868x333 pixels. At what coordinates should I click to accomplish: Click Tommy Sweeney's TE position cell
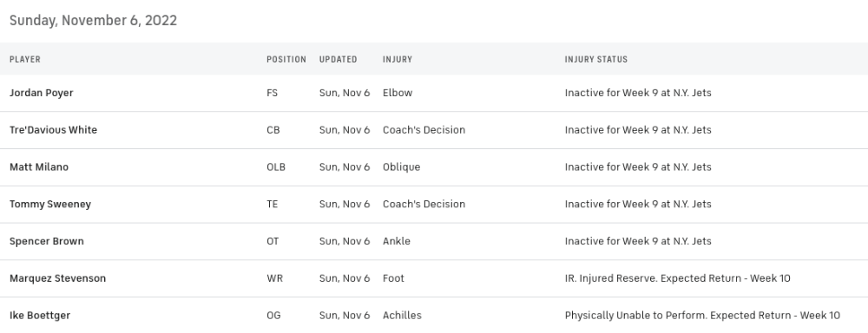point(273,204)
